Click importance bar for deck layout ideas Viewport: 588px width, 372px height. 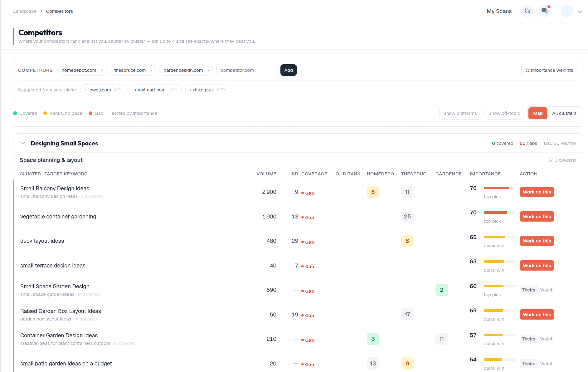point(500,237)
